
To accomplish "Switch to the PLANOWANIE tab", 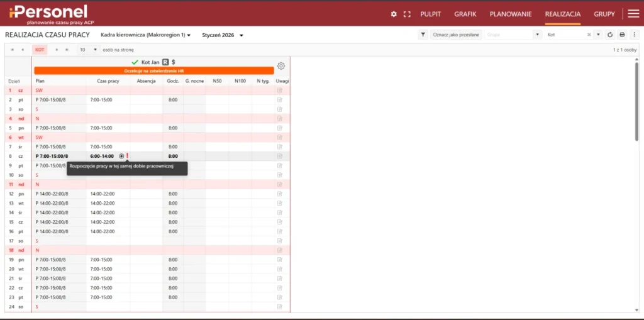I will 511,14.
